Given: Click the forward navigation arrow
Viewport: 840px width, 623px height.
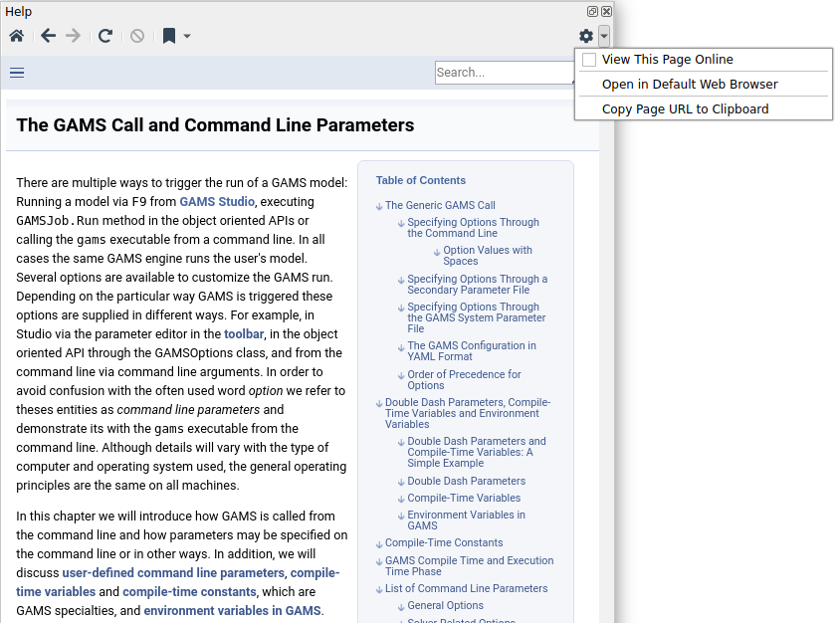Looking at the screenshot, I should click(x=73, y=36).
